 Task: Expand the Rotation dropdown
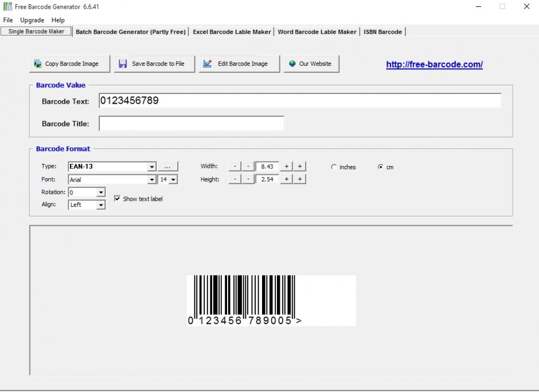coord(101,193)
